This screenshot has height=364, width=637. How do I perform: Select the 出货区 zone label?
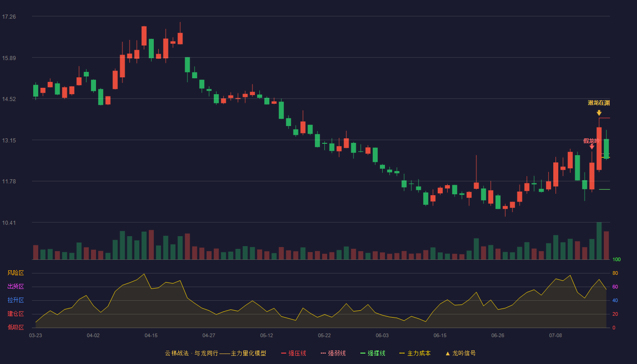tap(15, 287)
